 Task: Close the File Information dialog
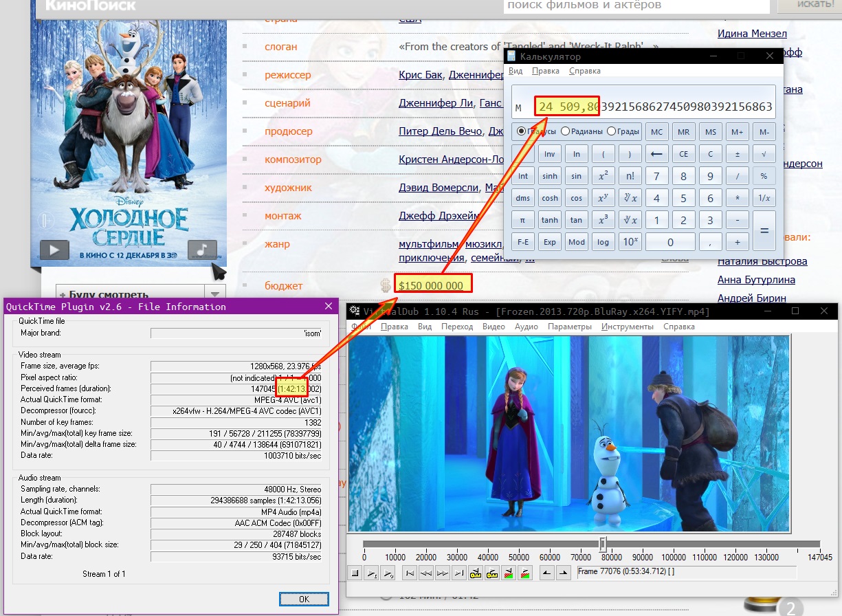coord(327,307)
